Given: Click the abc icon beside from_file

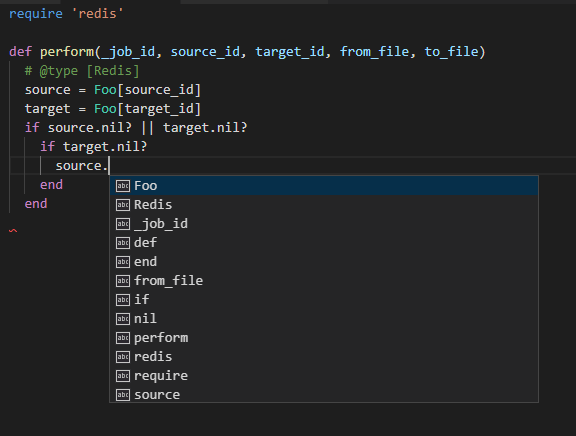Looking at the screenshot, I should coord(123,281).
